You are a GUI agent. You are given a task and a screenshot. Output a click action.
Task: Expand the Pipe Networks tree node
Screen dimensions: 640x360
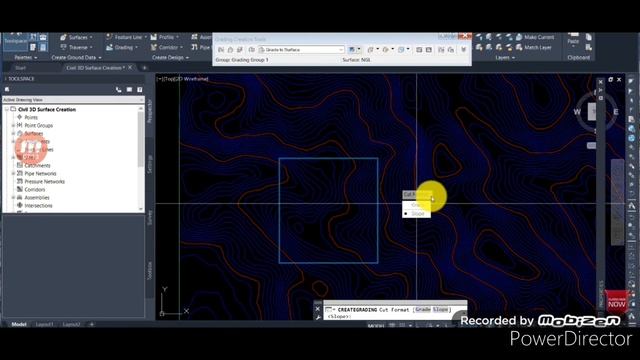pos(13,173)
